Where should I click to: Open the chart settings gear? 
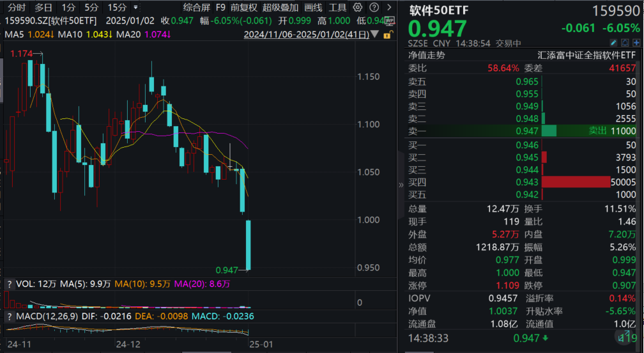tap(358, 8)
